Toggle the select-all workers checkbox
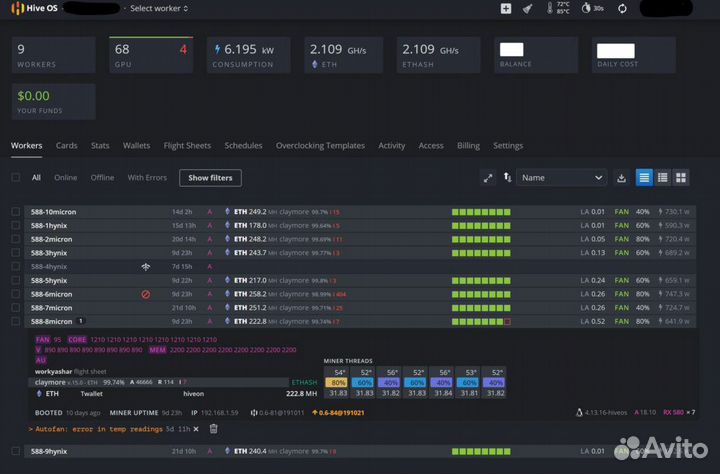 pos(15,178)
